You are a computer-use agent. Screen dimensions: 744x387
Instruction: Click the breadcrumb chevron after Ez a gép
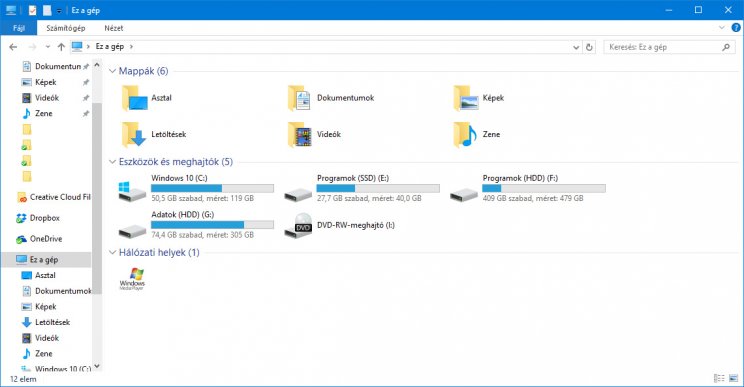tap(131, 47)
